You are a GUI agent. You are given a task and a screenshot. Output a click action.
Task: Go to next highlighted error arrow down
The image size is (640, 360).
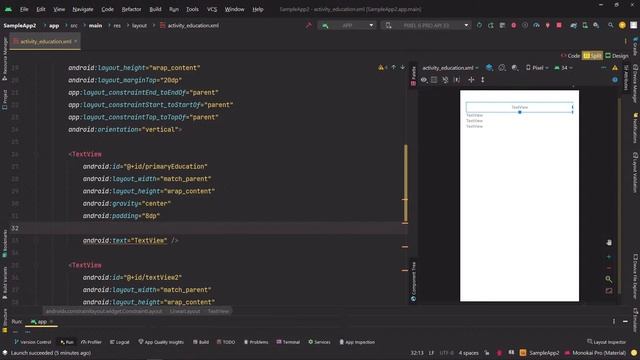[x=402, y=67]
